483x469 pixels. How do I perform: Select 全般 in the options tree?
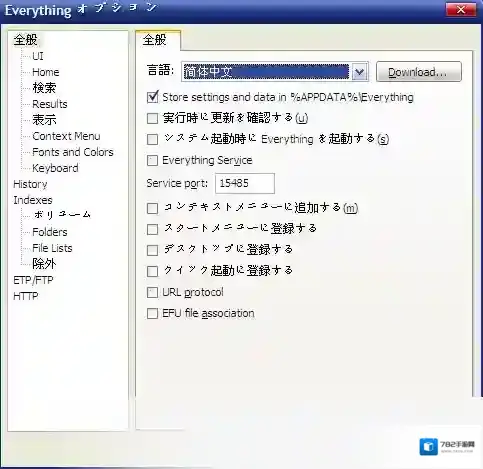point(25,40)
